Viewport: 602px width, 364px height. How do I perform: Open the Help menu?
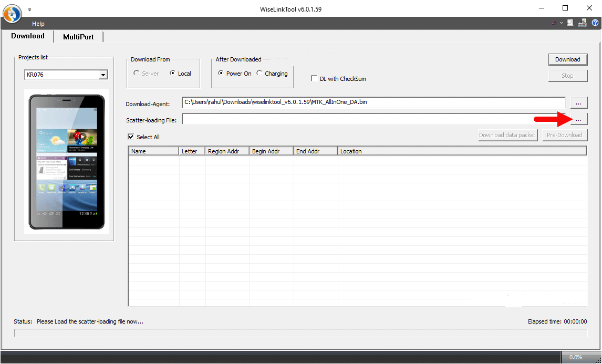[38, 24]
